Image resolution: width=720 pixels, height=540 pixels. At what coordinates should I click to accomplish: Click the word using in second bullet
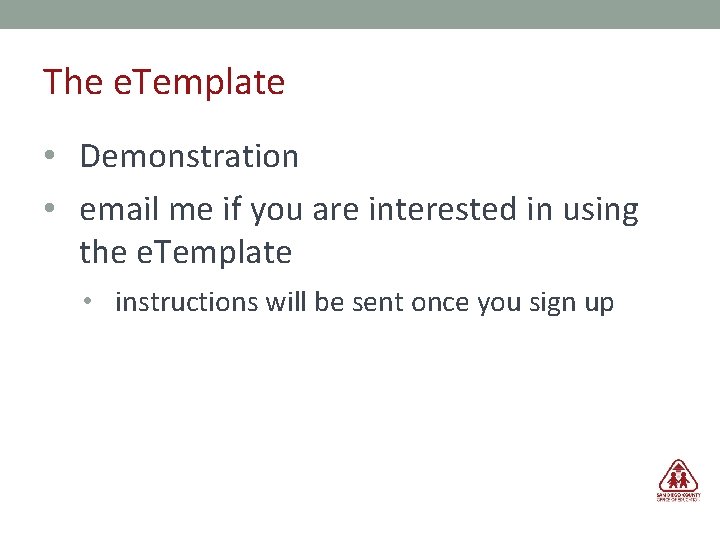click(601, 211)
